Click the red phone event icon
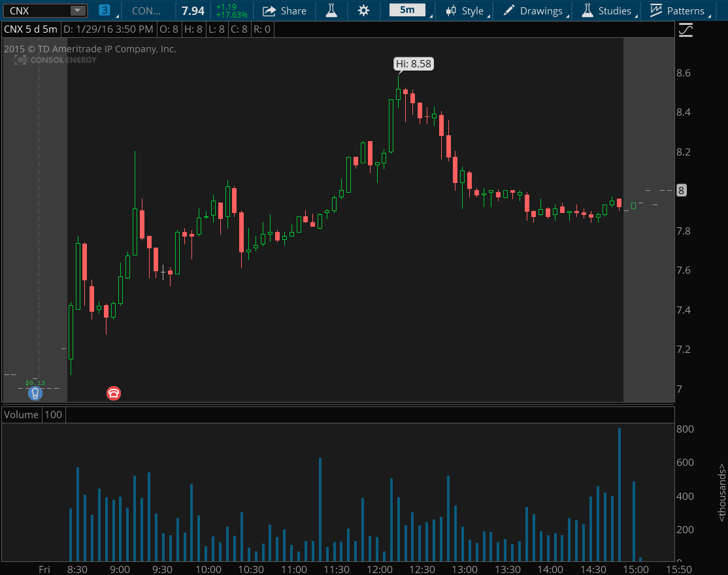The height and width of the screenshot is (575, 728). 114,393
